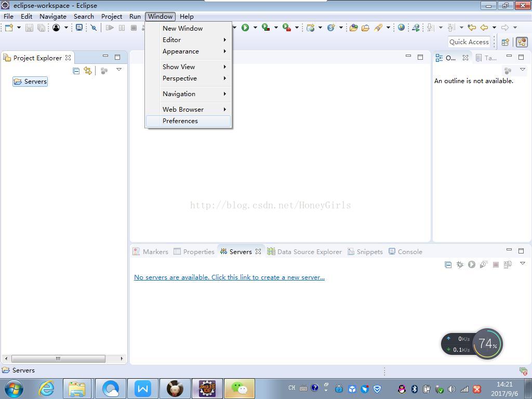This screenshot has height=399, width=532.
Task: Click the Open Web Browser globe icon
Action: 402,28
